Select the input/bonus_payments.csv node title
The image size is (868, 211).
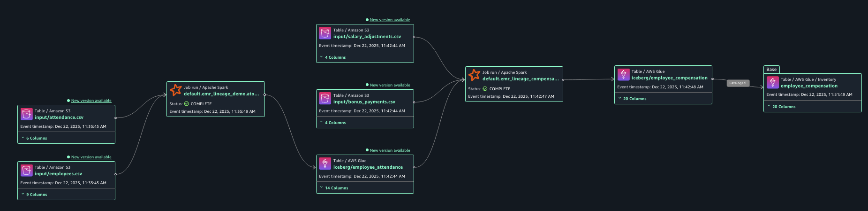pyautogui.click(x=364, y=102)
